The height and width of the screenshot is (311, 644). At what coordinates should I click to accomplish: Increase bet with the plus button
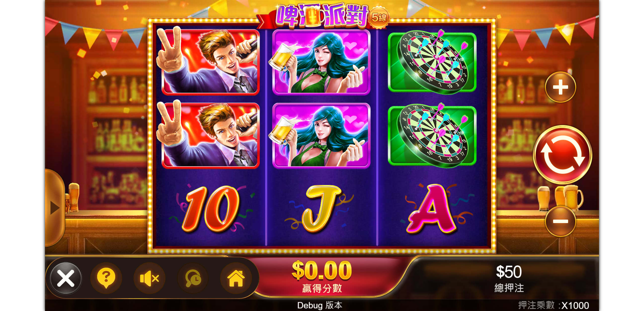[560, 87]
